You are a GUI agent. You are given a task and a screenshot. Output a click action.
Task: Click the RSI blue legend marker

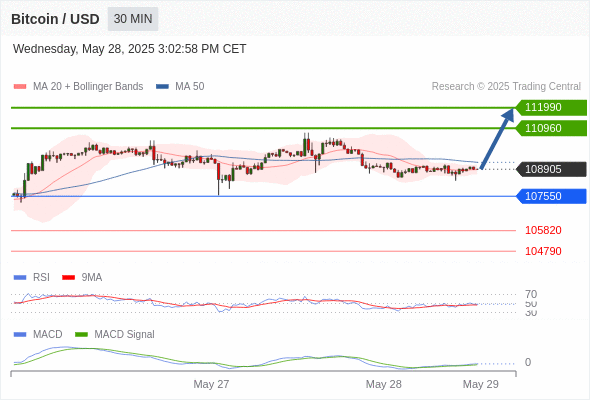(x=20, y=278)
